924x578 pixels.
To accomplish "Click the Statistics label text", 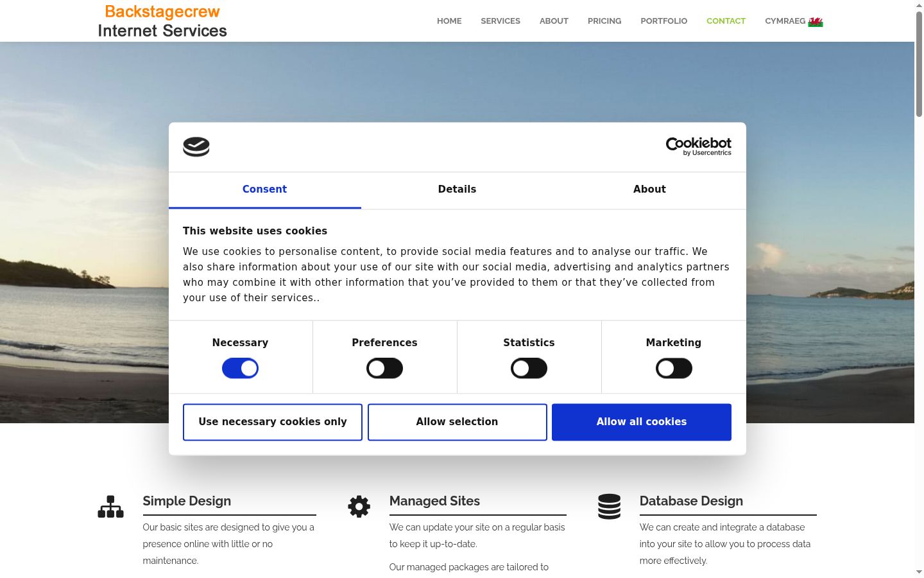I will pos(529,343).
